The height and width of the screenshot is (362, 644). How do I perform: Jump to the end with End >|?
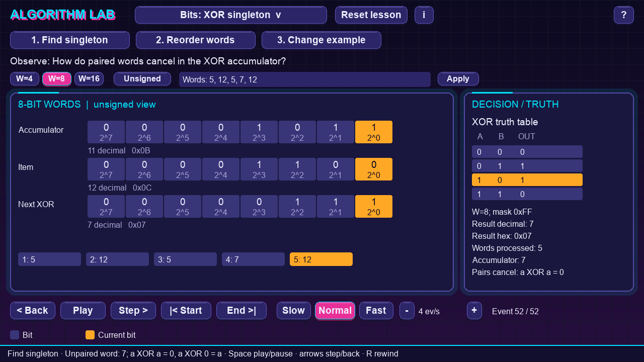[x=242, y=311]
